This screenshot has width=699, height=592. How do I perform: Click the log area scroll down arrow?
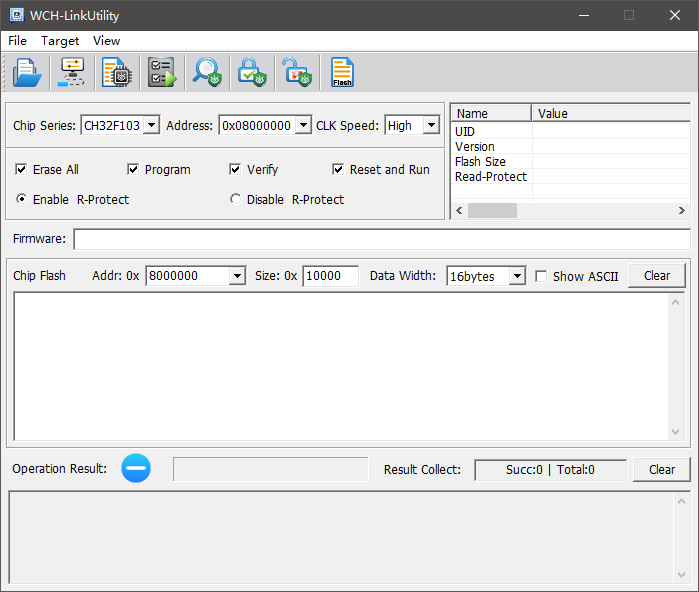click(x=681, y=575)
